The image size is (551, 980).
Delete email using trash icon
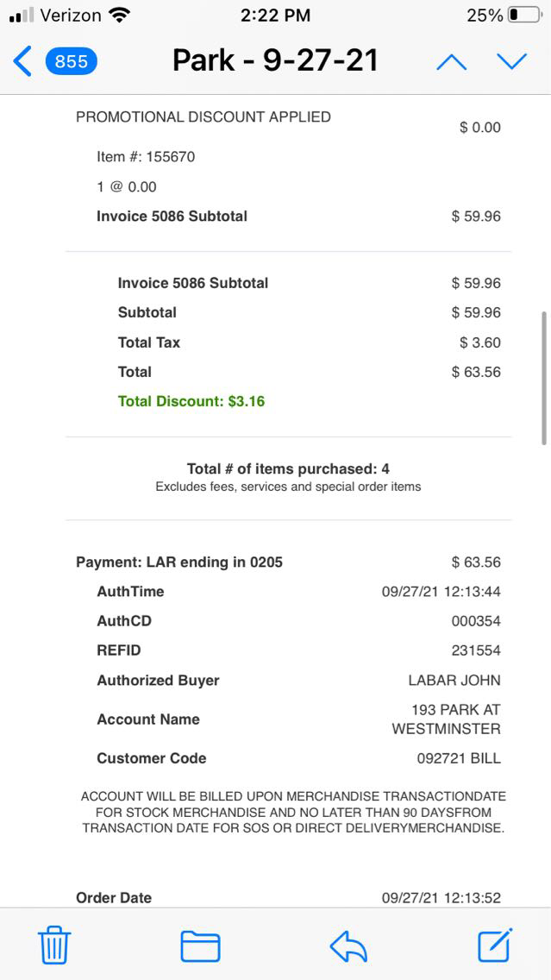tap(54, 946)
